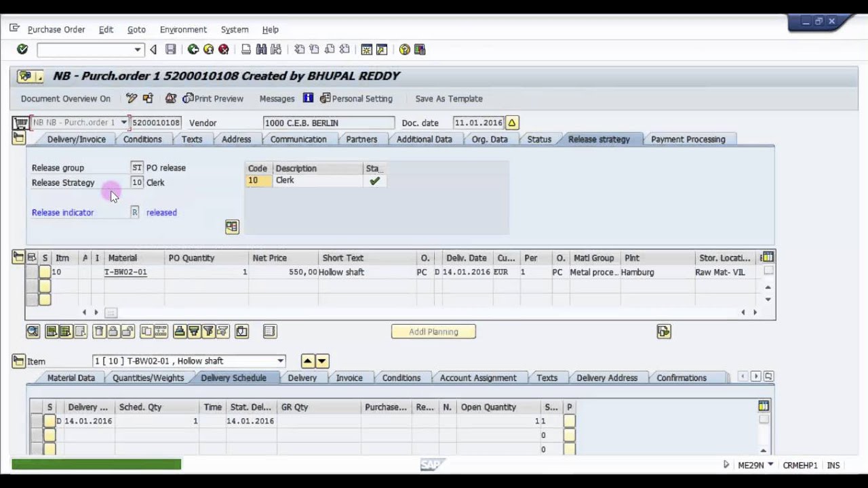Click Save As Template button

point(449,98)
